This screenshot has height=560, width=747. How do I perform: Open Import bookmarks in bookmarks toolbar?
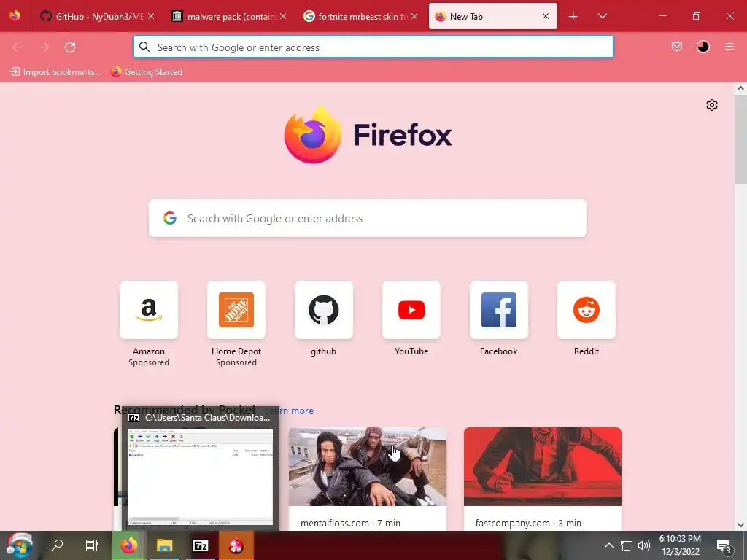[55, 72]
